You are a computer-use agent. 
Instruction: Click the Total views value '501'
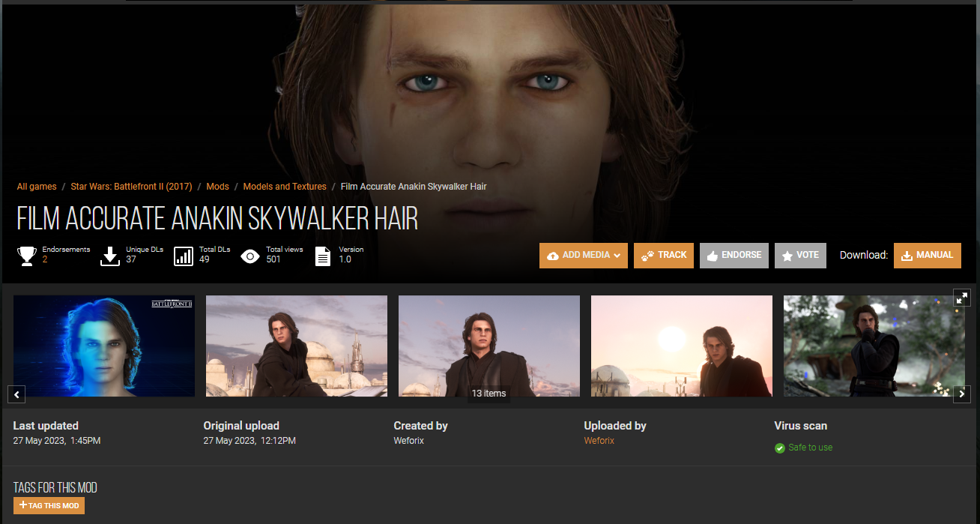(x=273, y=259)
